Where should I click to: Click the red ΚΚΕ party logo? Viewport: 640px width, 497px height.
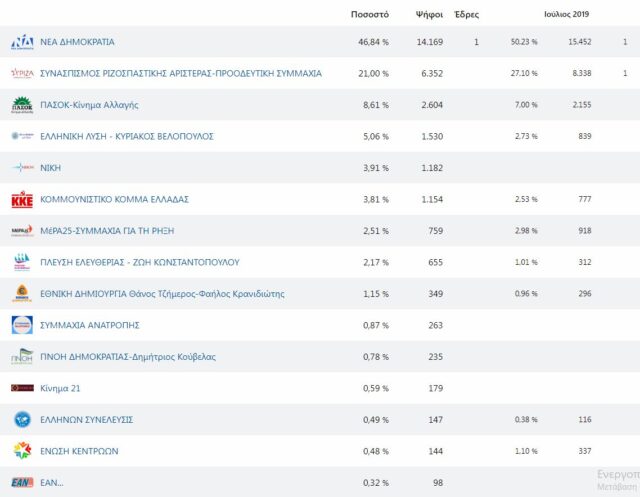click(x=21, y=199)
